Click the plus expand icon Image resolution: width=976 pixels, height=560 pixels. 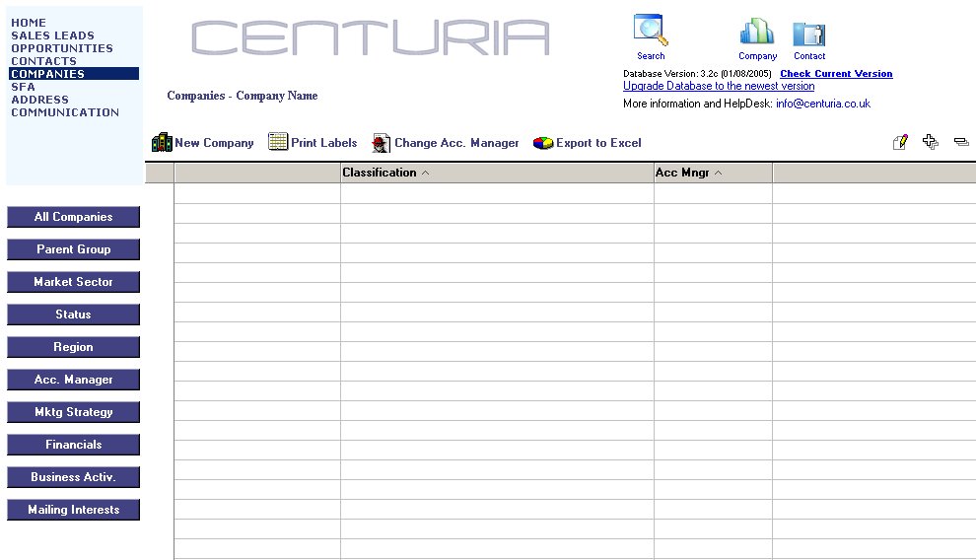click(x=931, y=141)
